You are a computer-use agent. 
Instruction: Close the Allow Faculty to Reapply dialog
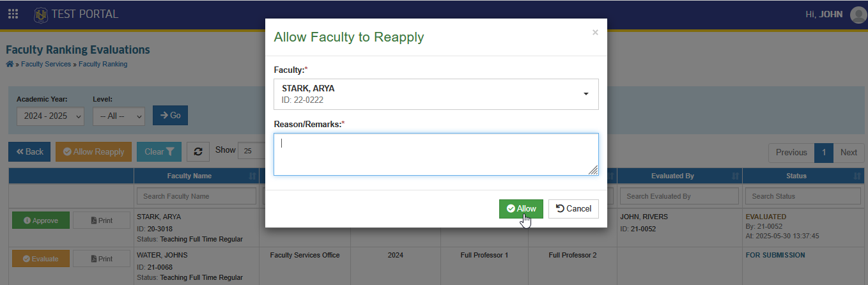[x=595, y=32]
